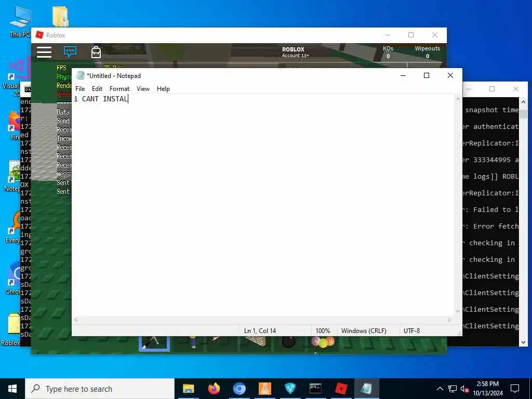532x399 pixels.
Task: Close the Roblox window
Action: click(435, 35)
